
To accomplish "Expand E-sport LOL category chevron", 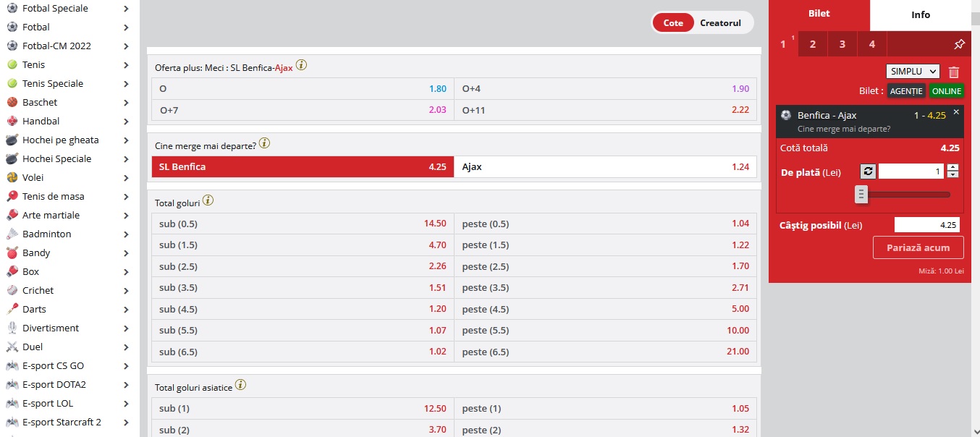I will (x=126, y=404).
